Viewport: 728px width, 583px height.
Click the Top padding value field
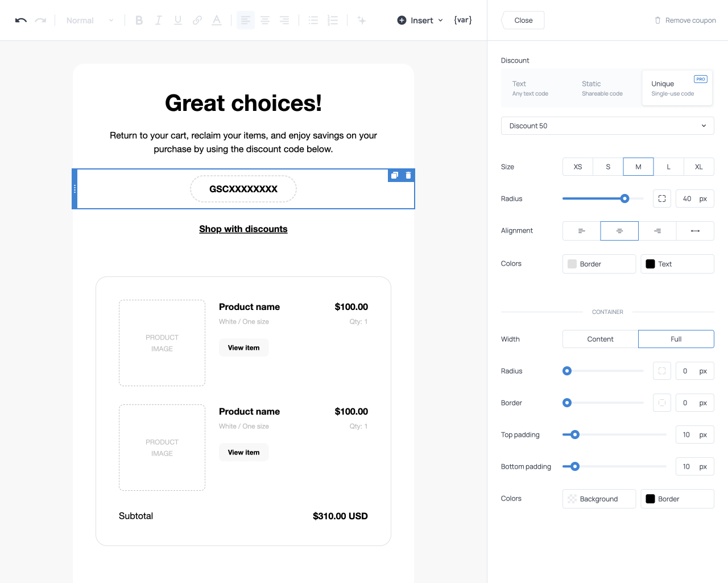point(686,435)
